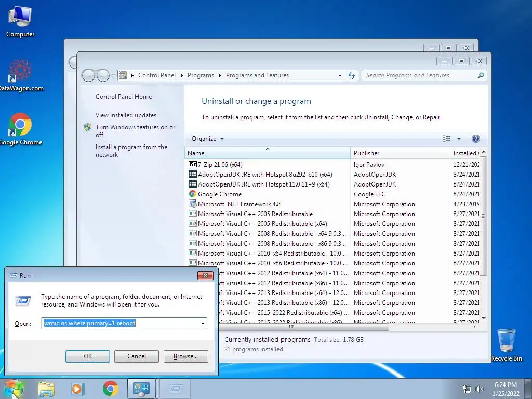Expand the view options dropdown arrow
Image resolution: width=532 pixels, height=399 pixels.
click(x=459, y=138)
